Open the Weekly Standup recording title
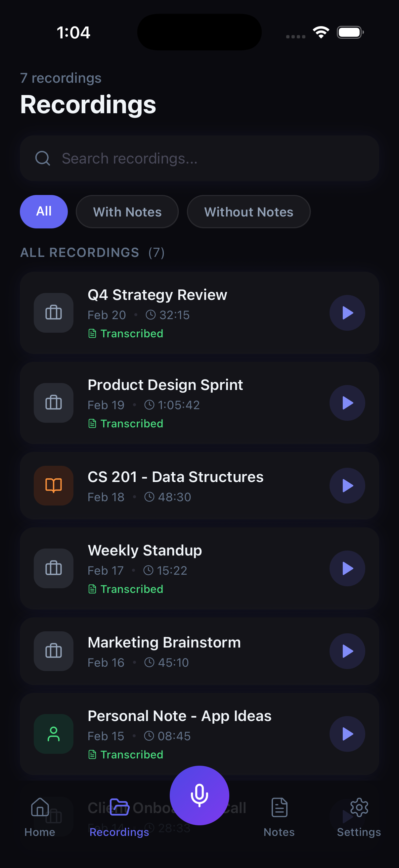This screenshot has height=868, width=399. click(x=145, y=550)
